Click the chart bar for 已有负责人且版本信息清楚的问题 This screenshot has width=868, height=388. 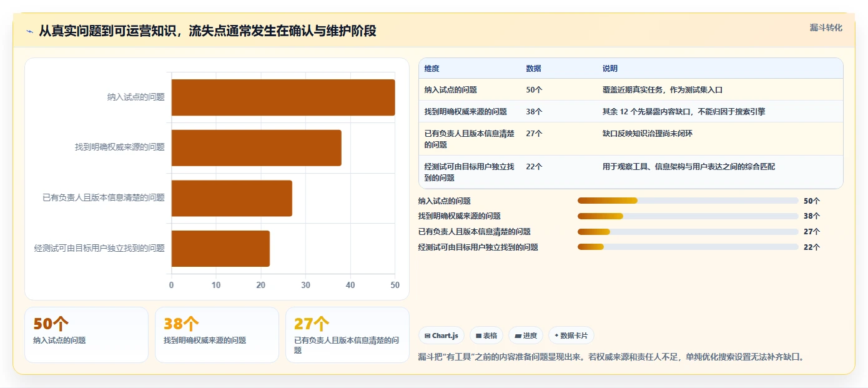232,198
